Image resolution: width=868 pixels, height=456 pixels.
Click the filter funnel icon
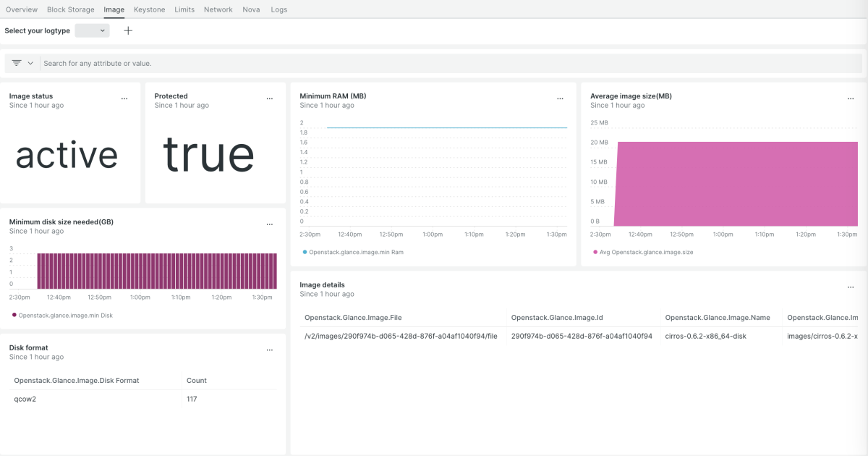16,63
